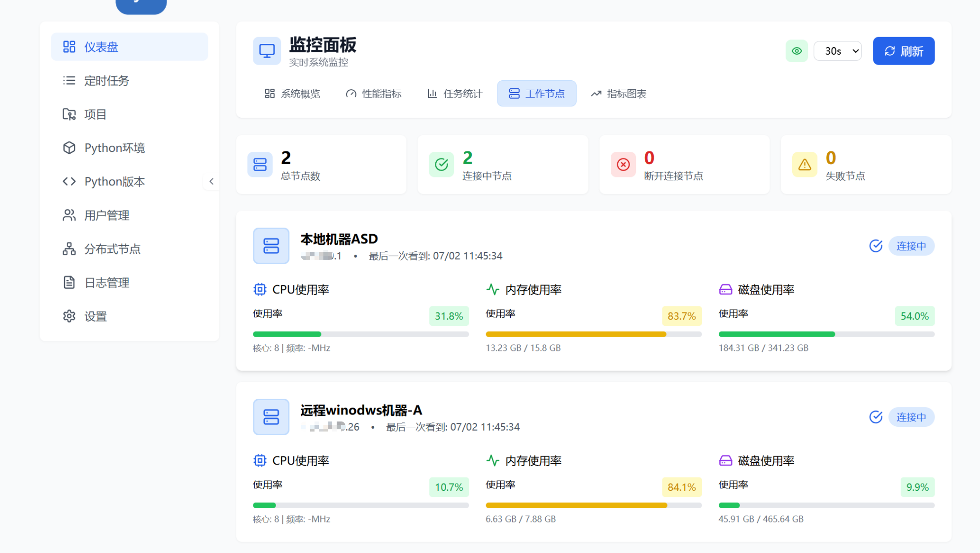Switch to the 指标图表 tab

click(618, 94)
